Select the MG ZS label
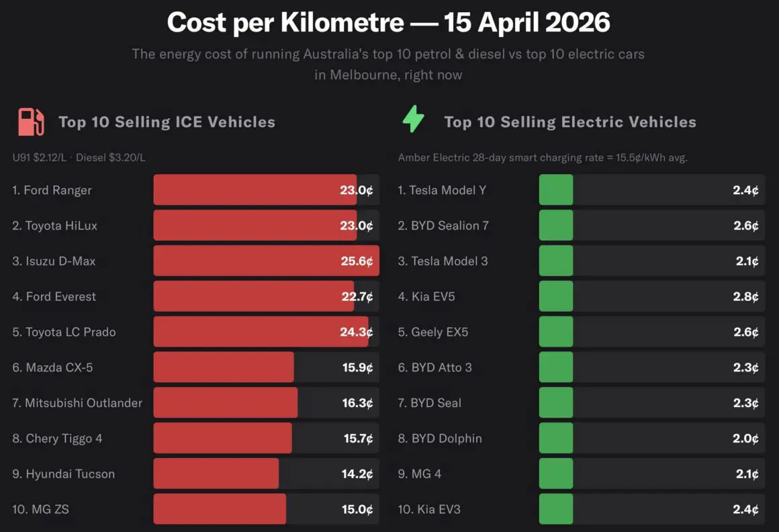 click(40, 509)
